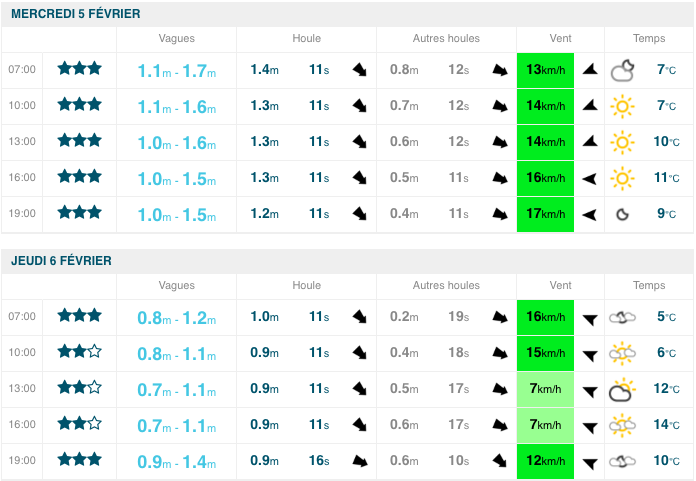Click the sunny weather icon for Wednesday 10:00
This screenshot has height=481, width=696.
623,106
